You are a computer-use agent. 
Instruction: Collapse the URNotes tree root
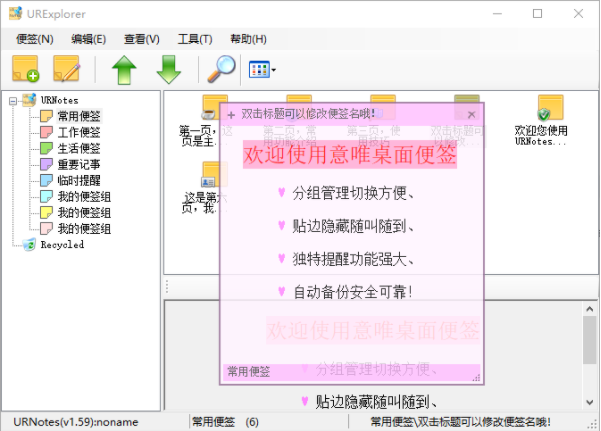coord(13,101)
